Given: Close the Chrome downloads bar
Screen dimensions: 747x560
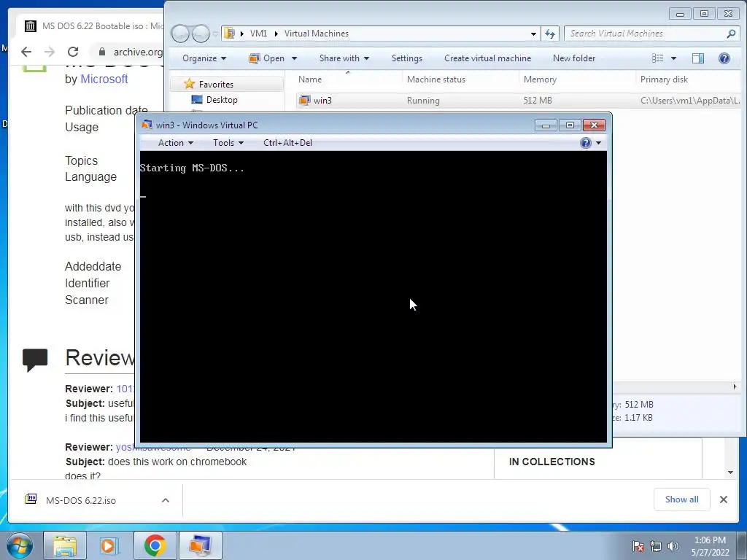Looking at the screenshot, I should tap(724, 499).
